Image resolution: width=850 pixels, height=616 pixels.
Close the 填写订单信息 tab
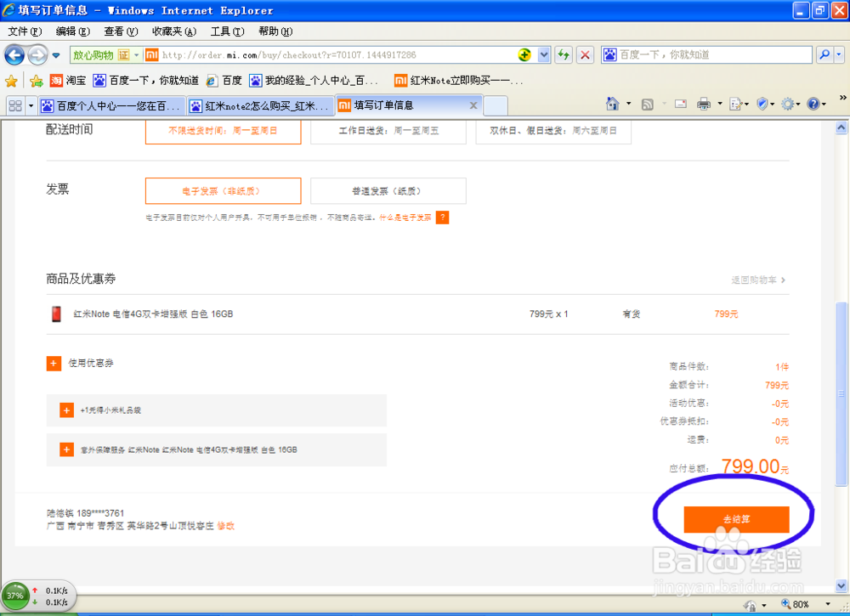click(x=473, y=105)
